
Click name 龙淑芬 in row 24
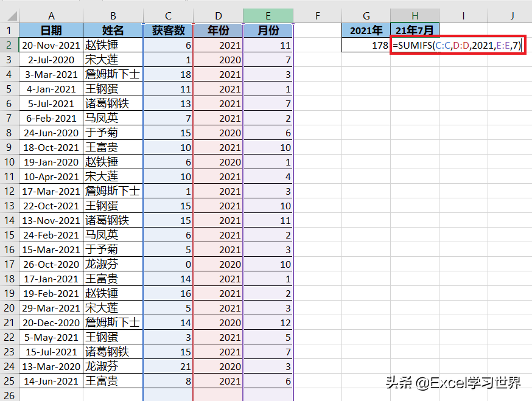pos(113,366)
